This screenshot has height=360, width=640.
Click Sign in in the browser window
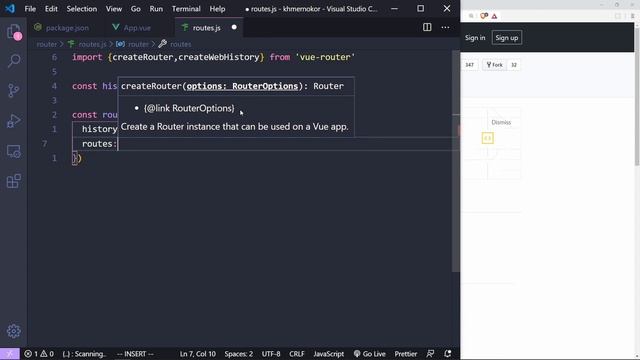click(x=475, y=38)
